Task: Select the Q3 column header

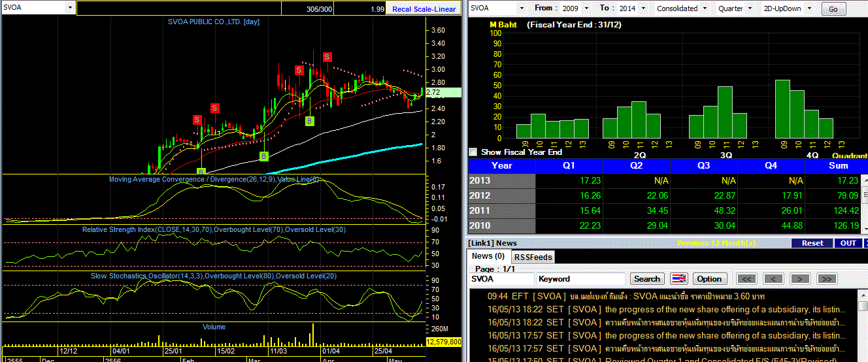Action: (704, 166)
